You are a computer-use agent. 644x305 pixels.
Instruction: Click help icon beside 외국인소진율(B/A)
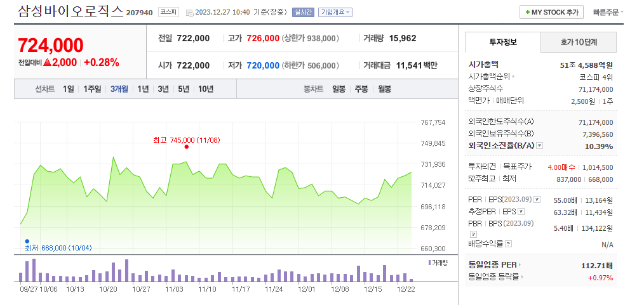pos(540,146)
